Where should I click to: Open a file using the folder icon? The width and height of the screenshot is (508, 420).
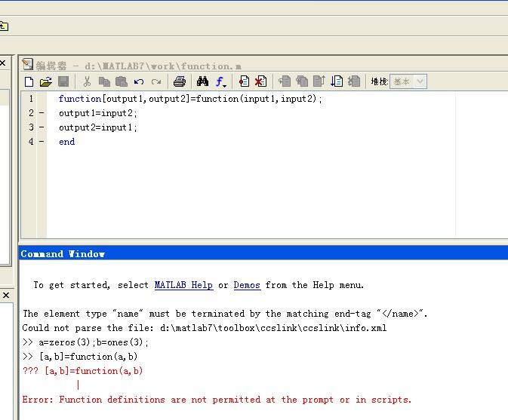pyautogui.click(x=46, y=81)
